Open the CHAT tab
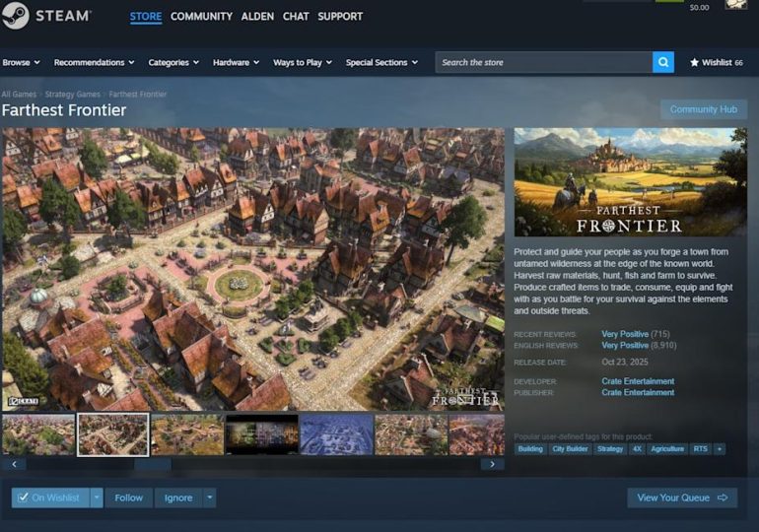This screenshot has width=759, height=532. (296, 17)
